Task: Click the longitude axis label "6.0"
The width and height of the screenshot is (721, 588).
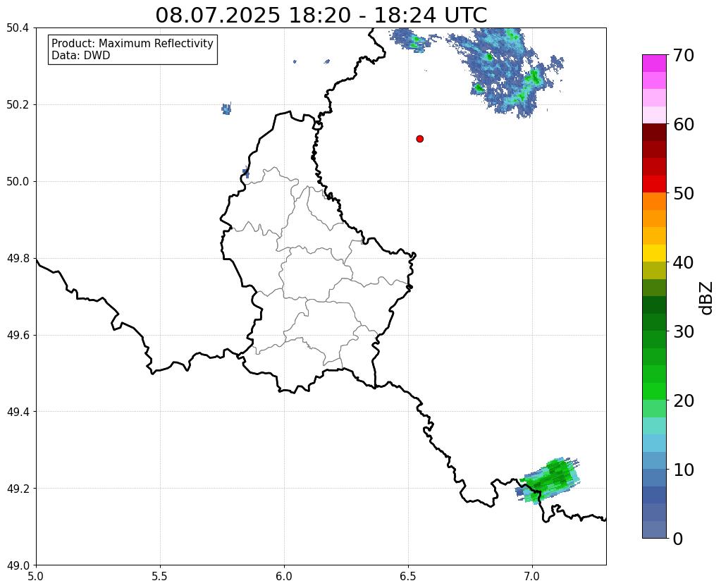Action: point(284,577)
